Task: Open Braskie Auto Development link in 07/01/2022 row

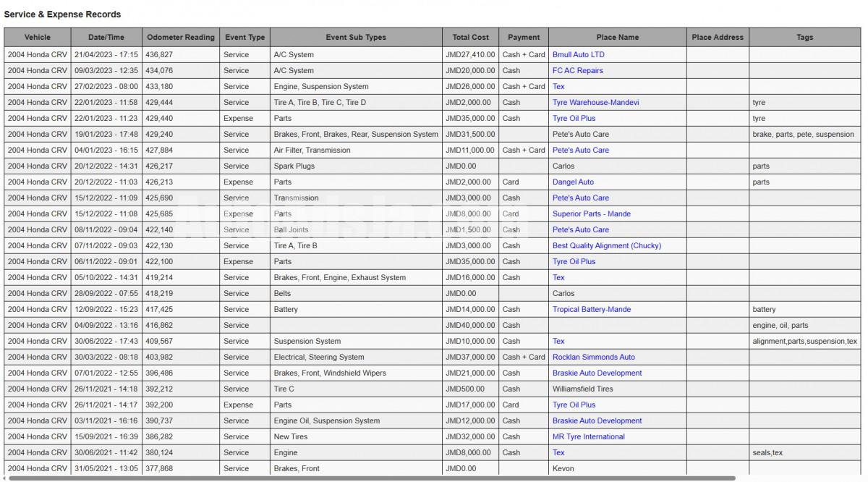Action: coord(597,373)
